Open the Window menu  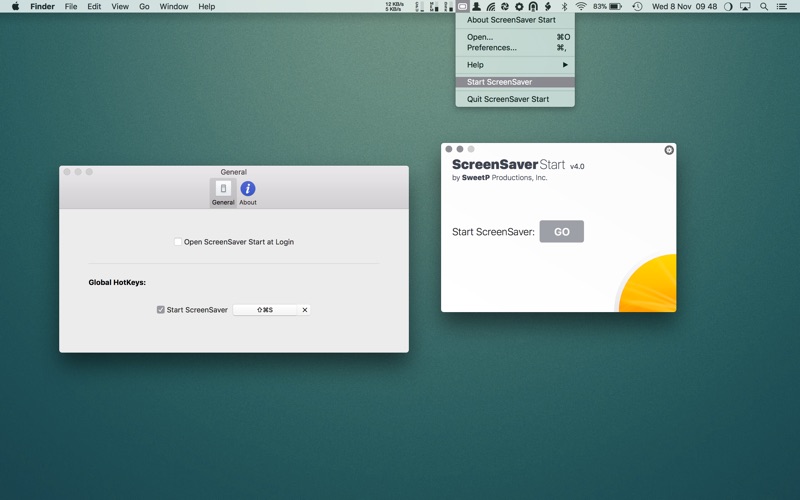(173, 7)
